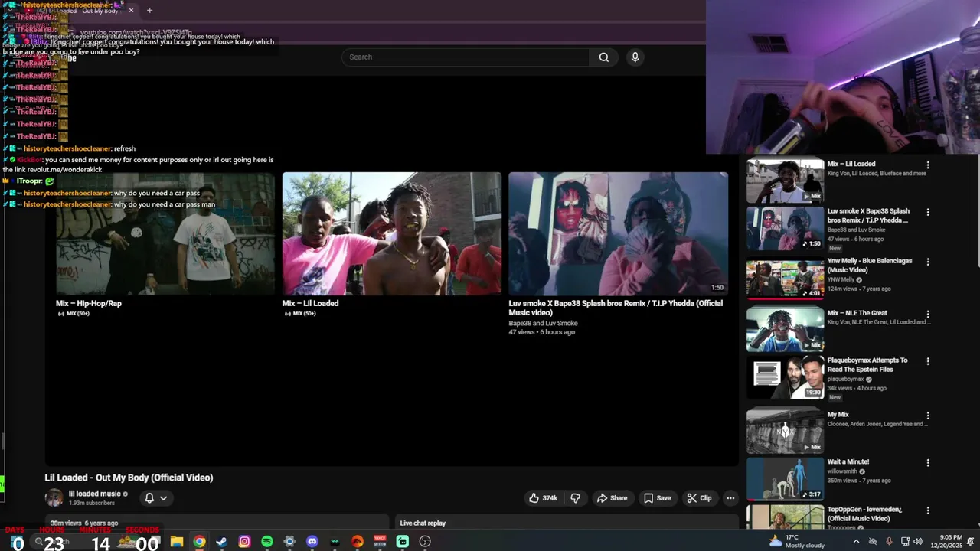The image size is (980, 551).
Task: Click the YouTube search magnifier button
Action: pyautogui.click(x=604, y=57)
